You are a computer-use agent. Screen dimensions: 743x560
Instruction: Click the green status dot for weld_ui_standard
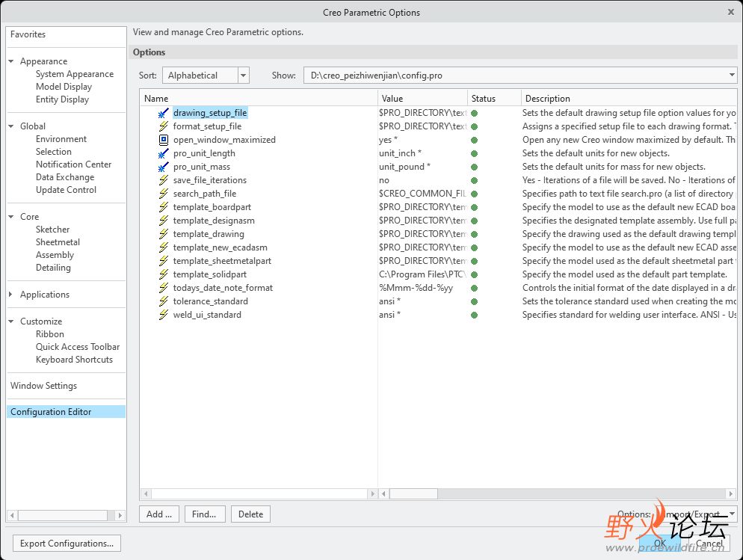[x=474, y=315]
